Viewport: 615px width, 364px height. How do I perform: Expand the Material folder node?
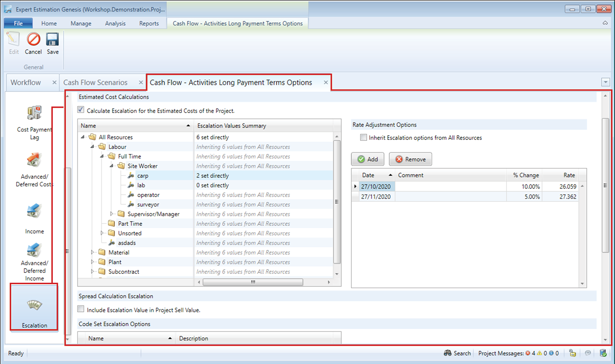tap(93, 252)
